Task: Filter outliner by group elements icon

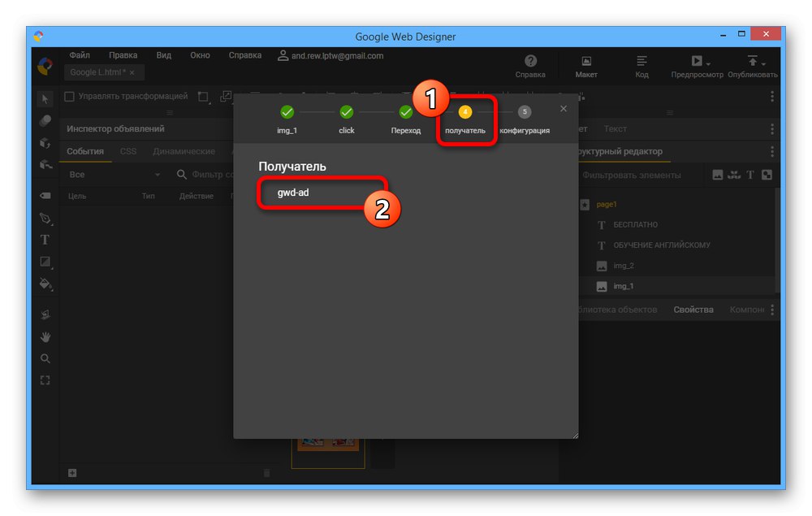Action: click(734, 175)
